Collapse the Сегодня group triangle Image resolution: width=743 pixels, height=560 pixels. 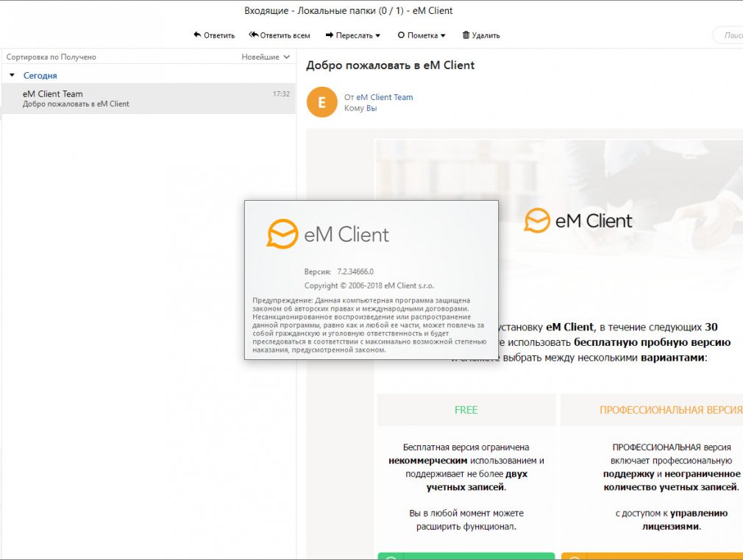click(13, 75)
